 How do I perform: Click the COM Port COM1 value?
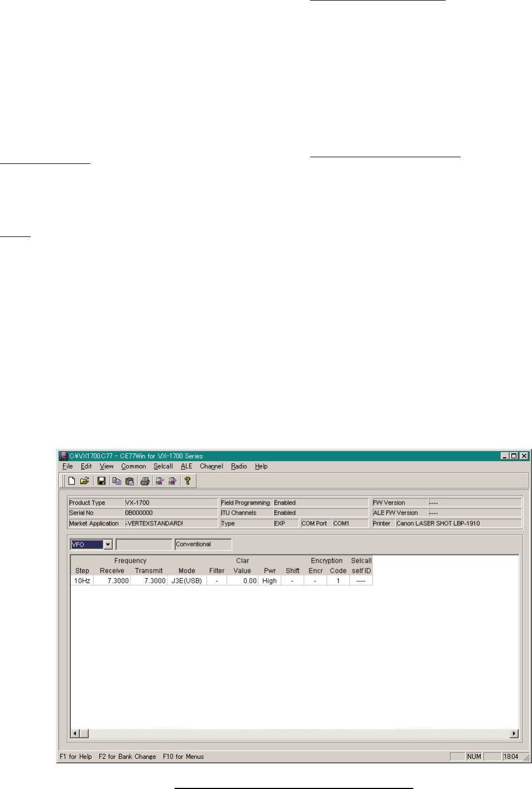350,523
